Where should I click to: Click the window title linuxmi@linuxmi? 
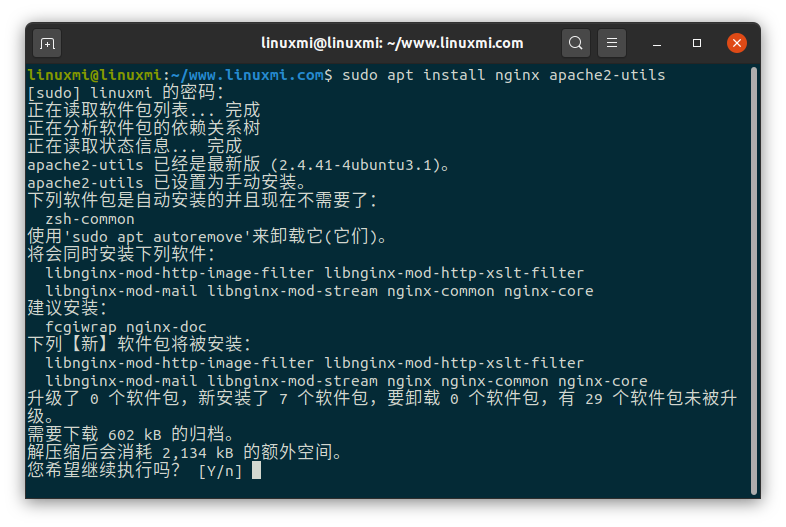(392, 43)
